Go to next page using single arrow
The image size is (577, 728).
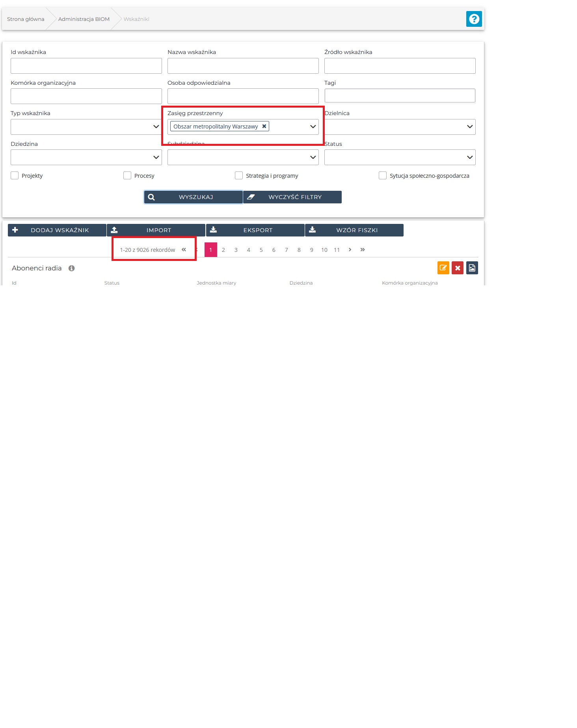pyautogui.click(x=350, y=250)
